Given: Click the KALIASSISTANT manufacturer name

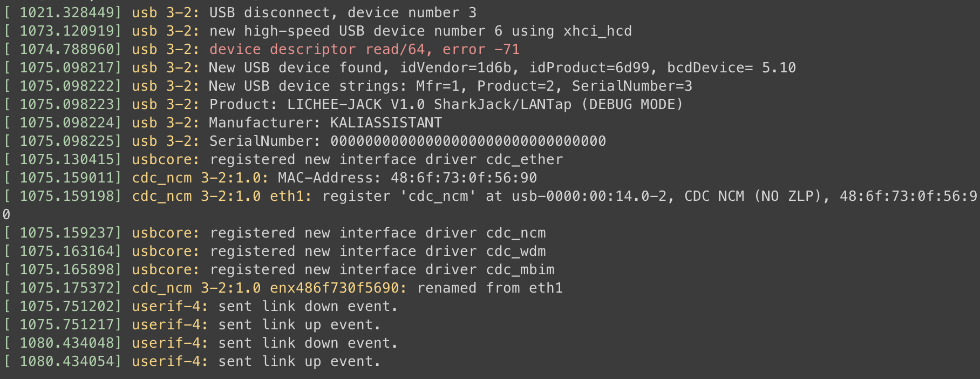Looking at the screenshot, I should point(386,123).
